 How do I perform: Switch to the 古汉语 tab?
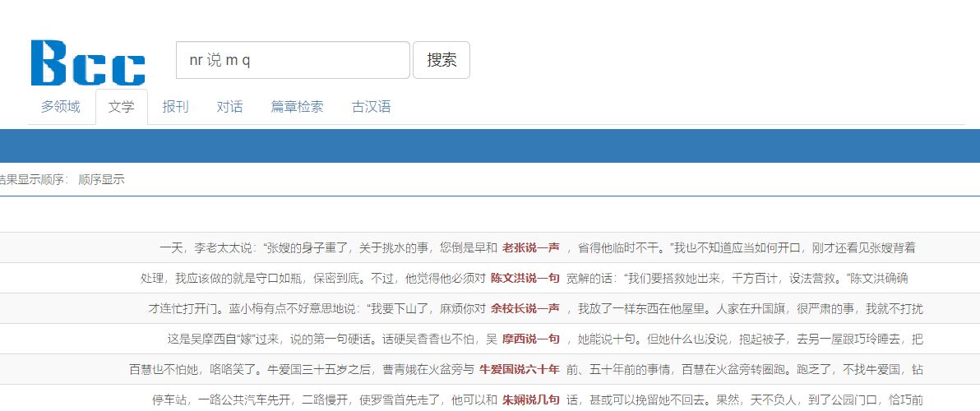[x=371, y=107]
